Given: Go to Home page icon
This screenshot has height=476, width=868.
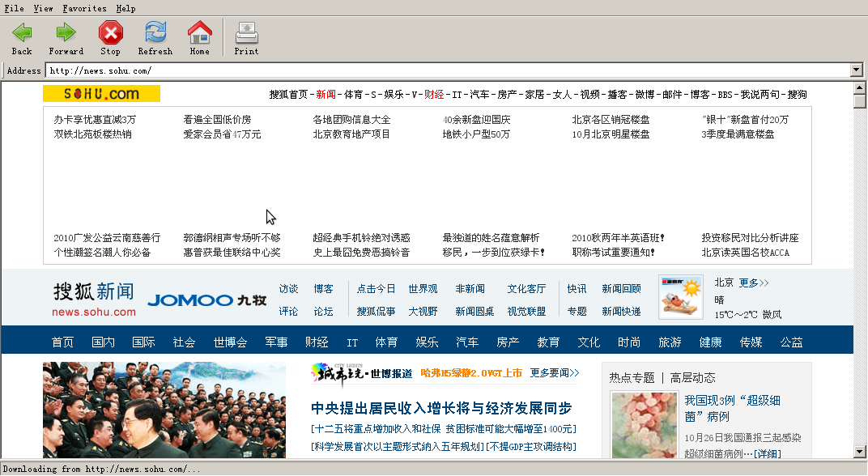Looking at the screenshot, I should pos(200,32).
